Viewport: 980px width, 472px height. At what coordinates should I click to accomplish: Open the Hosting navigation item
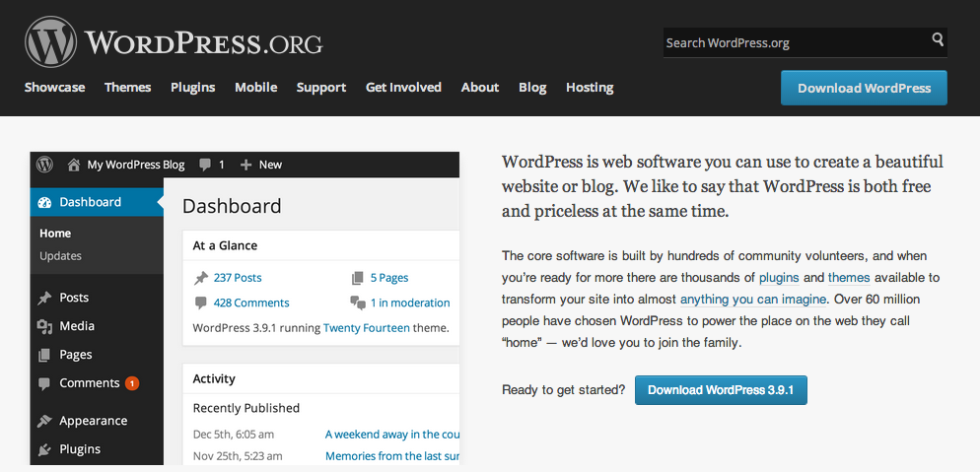click(590, 88)
